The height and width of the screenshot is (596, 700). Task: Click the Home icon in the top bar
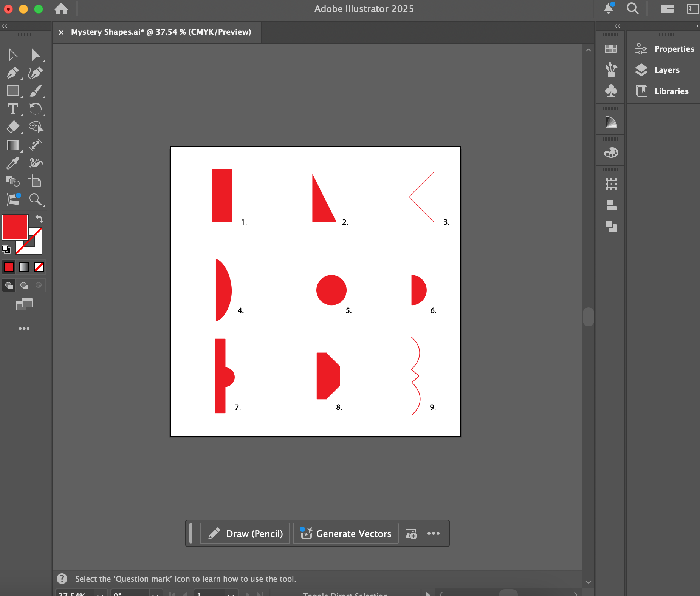(x=60, y=9)
